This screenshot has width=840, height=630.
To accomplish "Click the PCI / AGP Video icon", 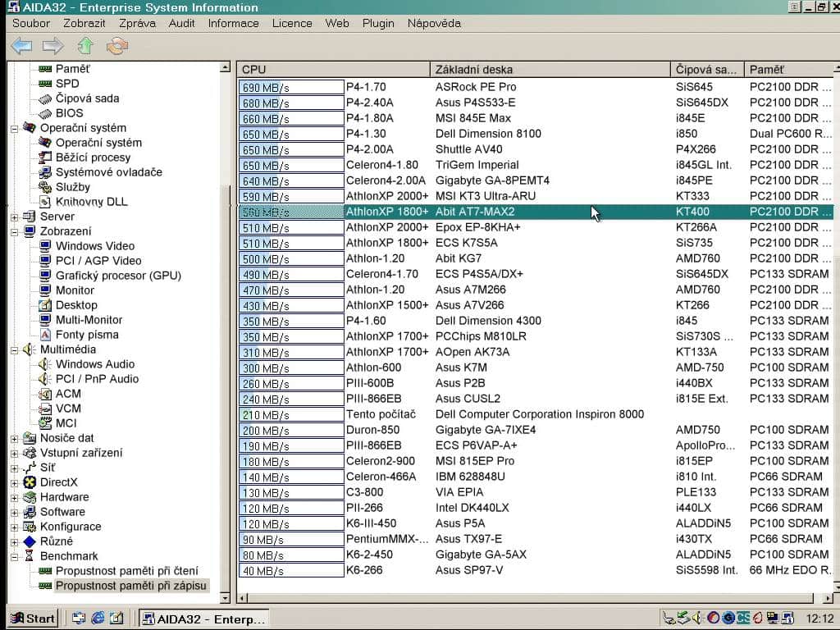I will (x=45, y=261).
